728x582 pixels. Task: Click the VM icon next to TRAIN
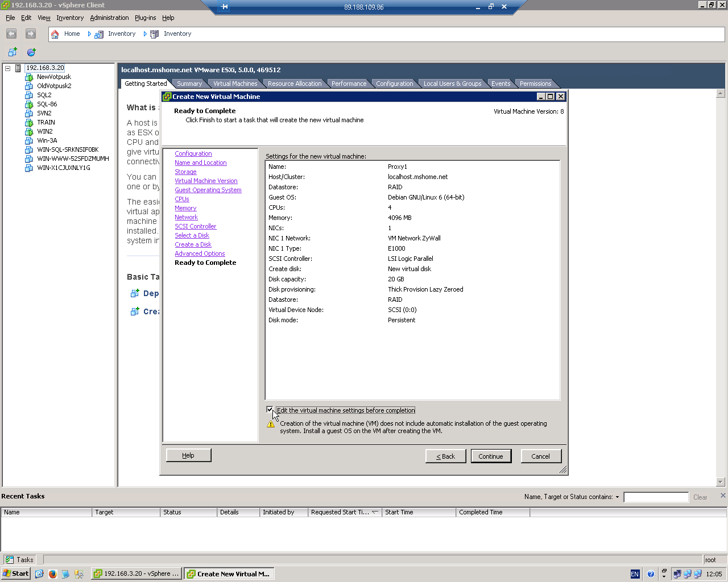coord(29,123)
